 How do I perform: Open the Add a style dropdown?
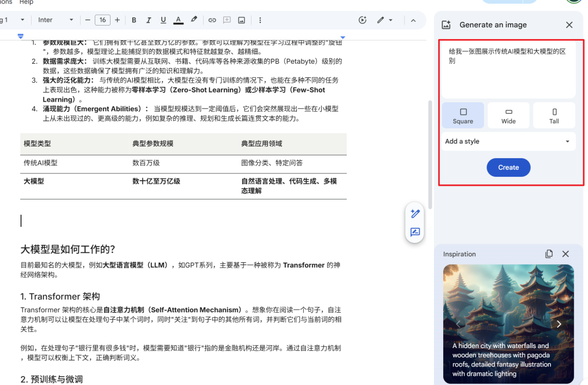(507, 141)
